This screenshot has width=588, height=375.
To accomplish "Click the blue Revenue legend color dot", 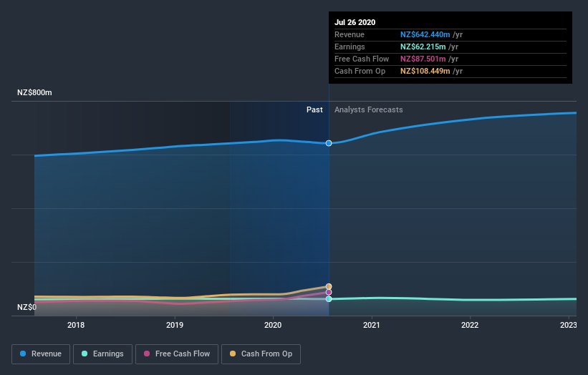I will point(23,354).
